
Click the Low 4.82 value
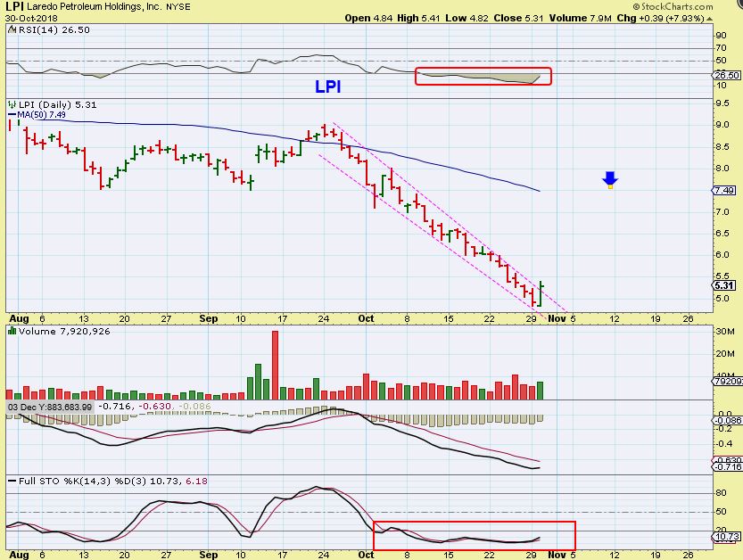467,18
